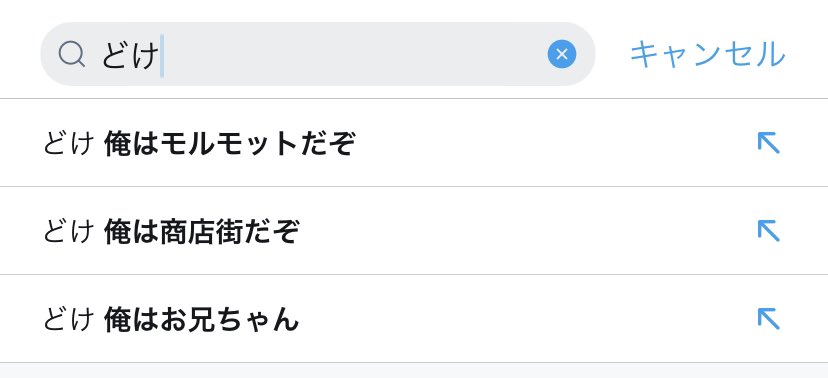Image resolution: width=828 pixels, height=378 pixels.
Task: Select suggestion どけ 俺は商店街だぞ
Action: click(414, 231)
